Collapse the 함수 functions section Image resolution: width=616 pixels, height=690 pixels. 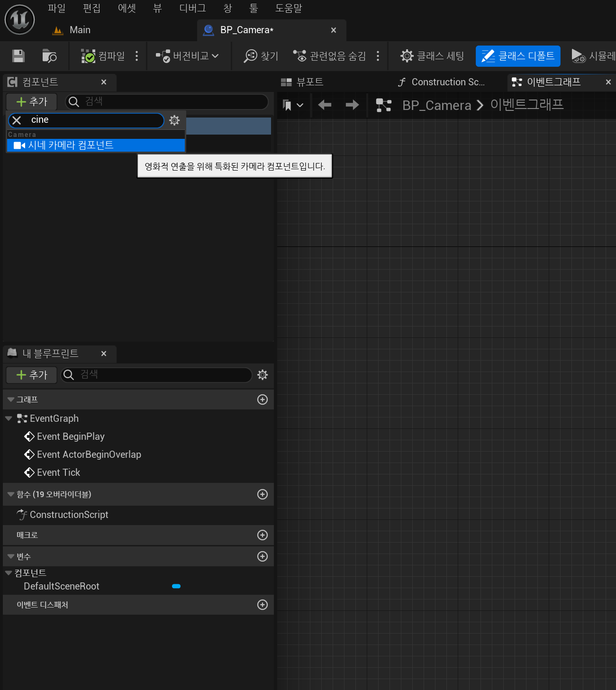pyautogui.click(x=11, y=494)
